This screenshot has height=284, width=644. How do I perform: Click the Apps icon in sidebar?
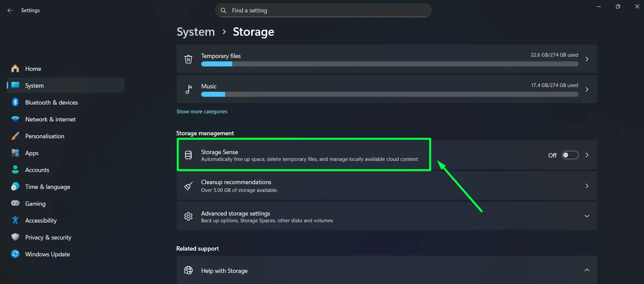15,153
